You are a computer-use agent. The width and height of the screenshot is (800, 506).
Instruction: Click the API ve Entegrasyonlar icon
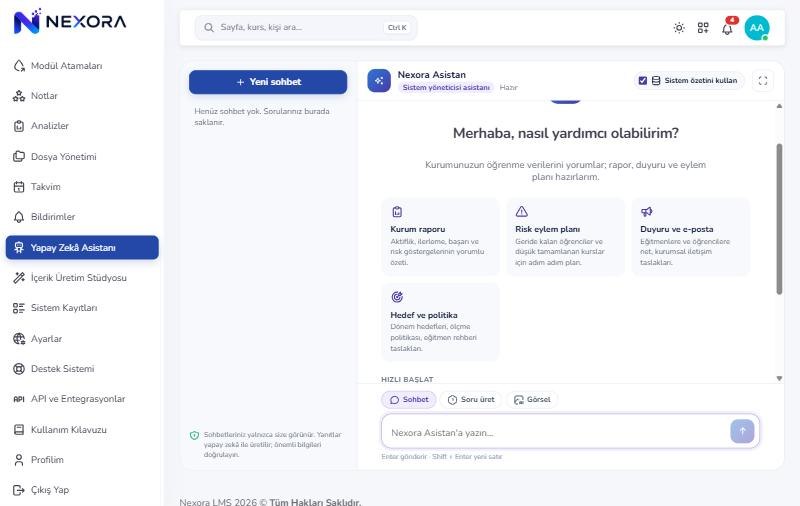point(19,399)
